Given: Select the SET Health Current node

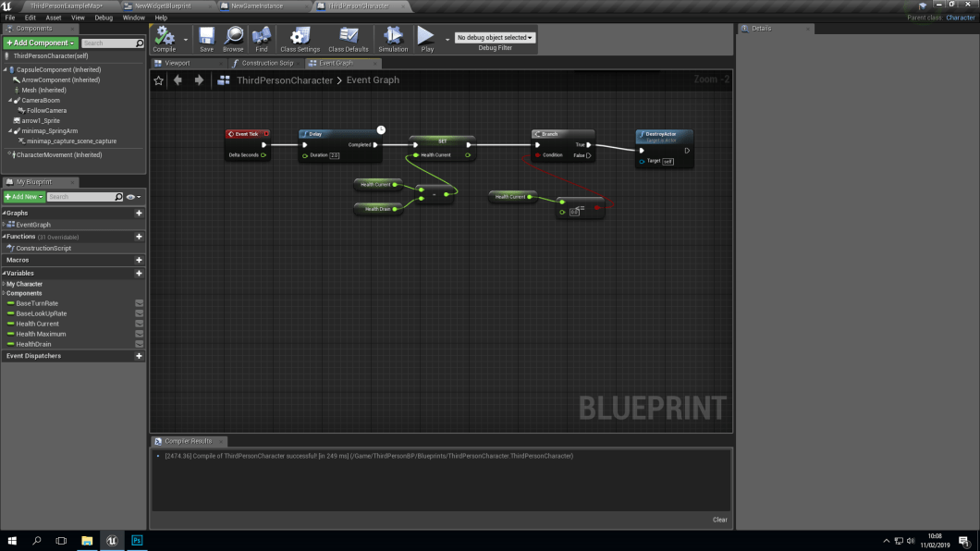Looking at the screenshot, I should coord(442,147).
